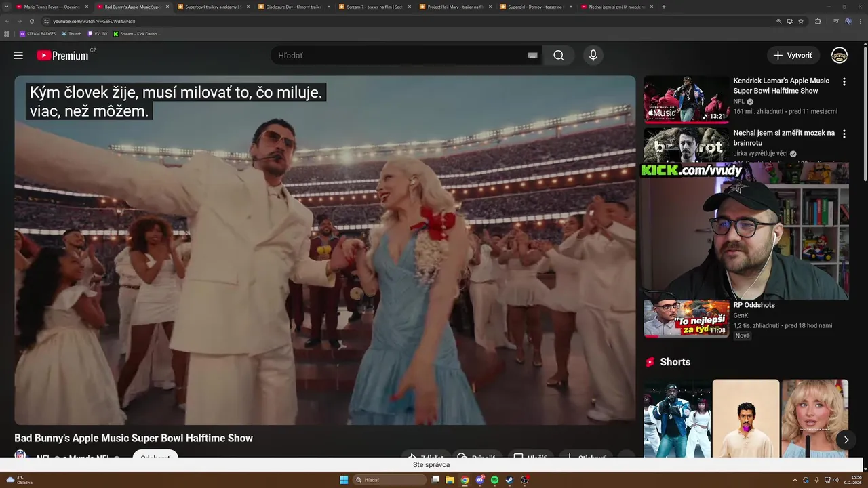Open the STEAM BADGES bookmark
The image size is (868, 488).
click(38, 33)
